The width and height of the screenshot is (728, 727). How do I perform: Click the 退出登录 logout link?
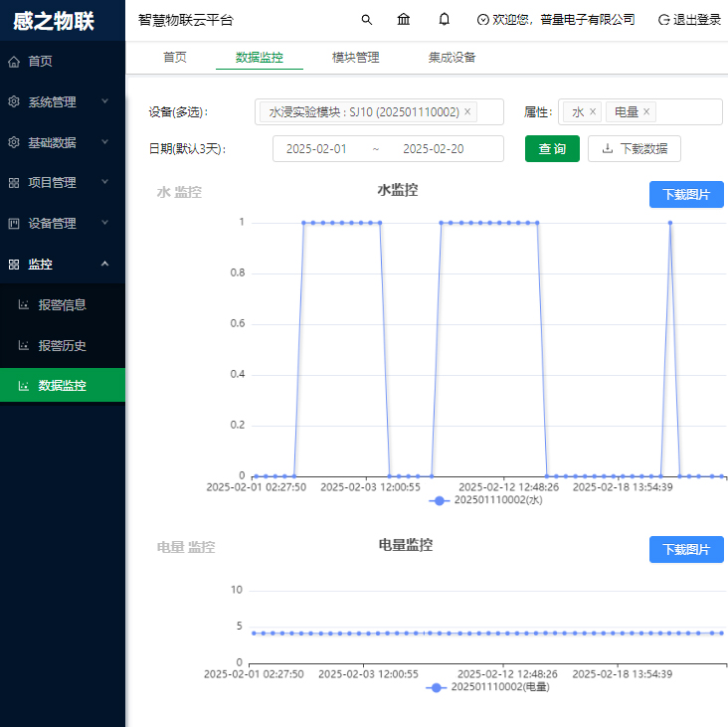coord(689,20)
